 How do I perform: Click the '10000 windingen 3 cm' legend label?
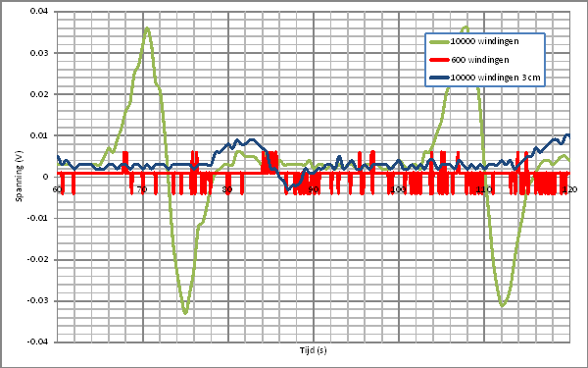click(x=495, y=78)
